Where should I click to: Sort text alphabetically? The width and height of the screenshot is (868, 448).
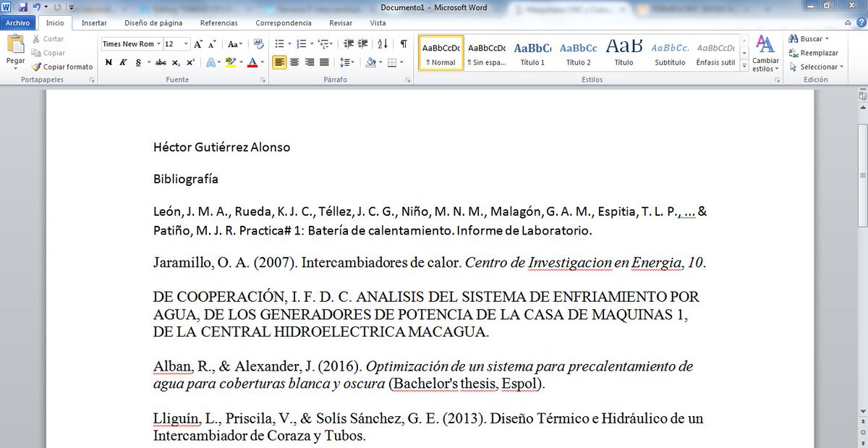383,44
